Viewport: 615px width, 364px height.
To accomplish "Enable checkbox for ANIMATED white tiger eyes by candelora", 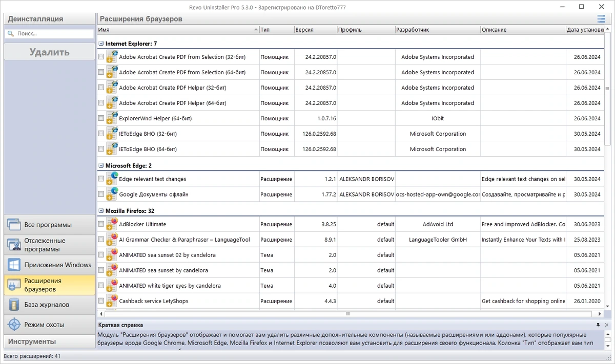I will click(101, 286).
